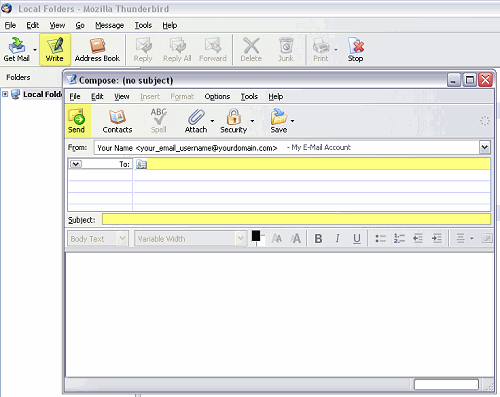The width and height of the screenshot is (500, 397).
Task: Open the From account dropdown
Action: click(485, 147)
